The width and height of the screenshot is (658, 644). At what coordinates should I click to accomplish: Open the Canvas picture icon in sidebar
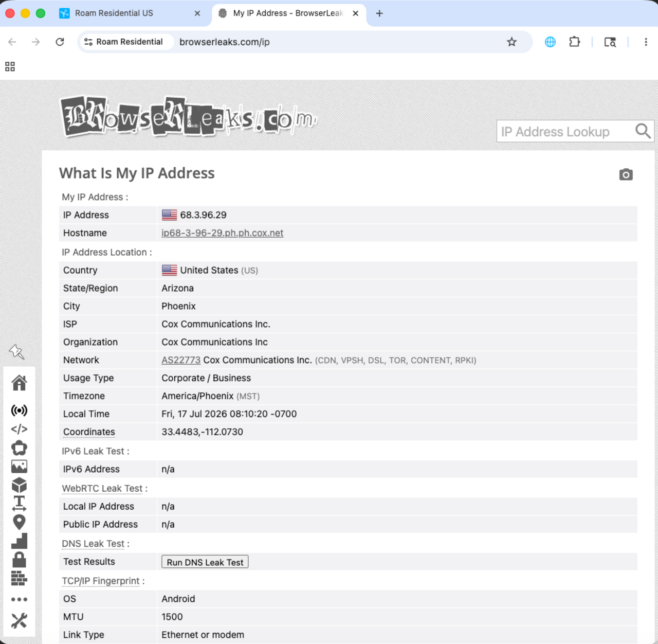point(19,467)
